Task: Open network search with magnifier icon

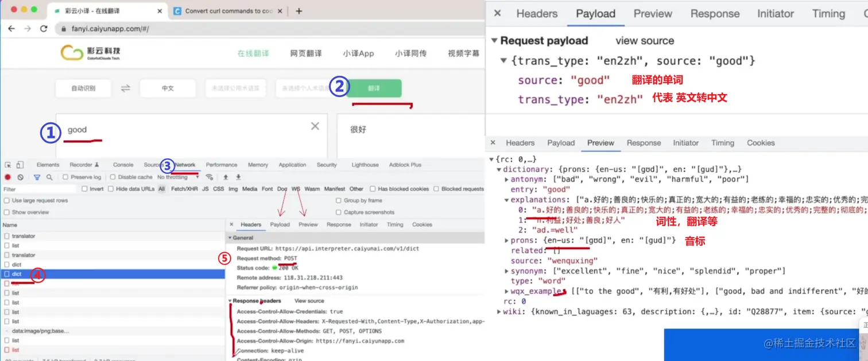Action: coord(49,177)
